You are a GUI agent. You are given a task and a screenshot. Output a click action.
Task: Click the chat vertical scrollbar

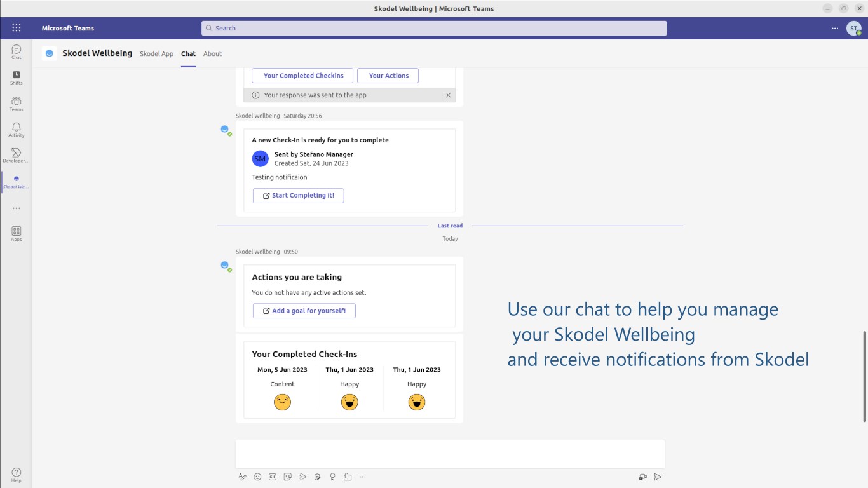[864, 376]
